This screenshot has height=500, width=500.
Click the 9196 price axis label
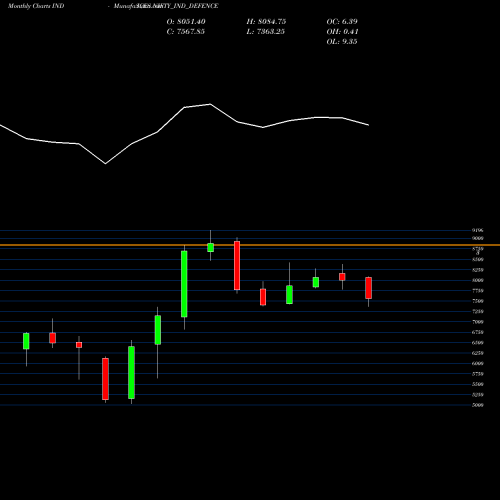coord(478,230)
